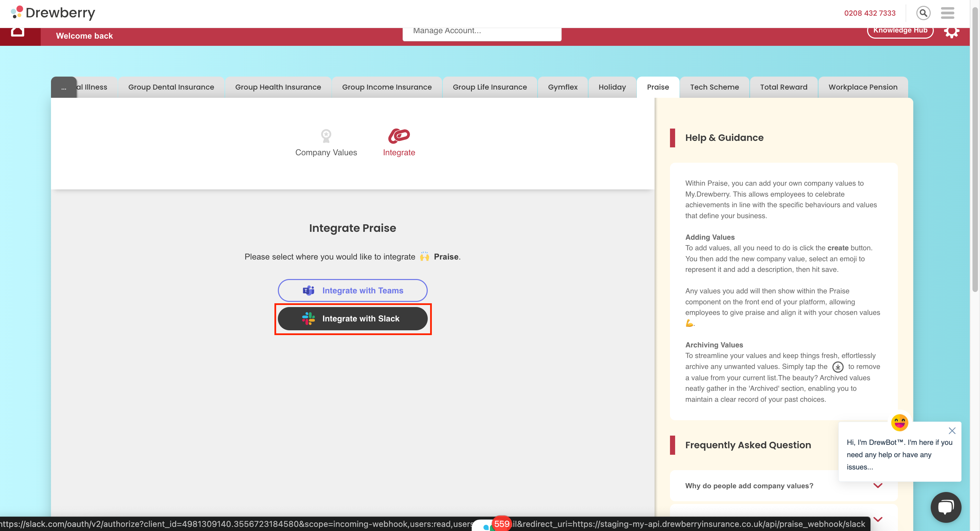Click the Company Values label
This screenshot has height=531, width=980.
coord(326,152)
